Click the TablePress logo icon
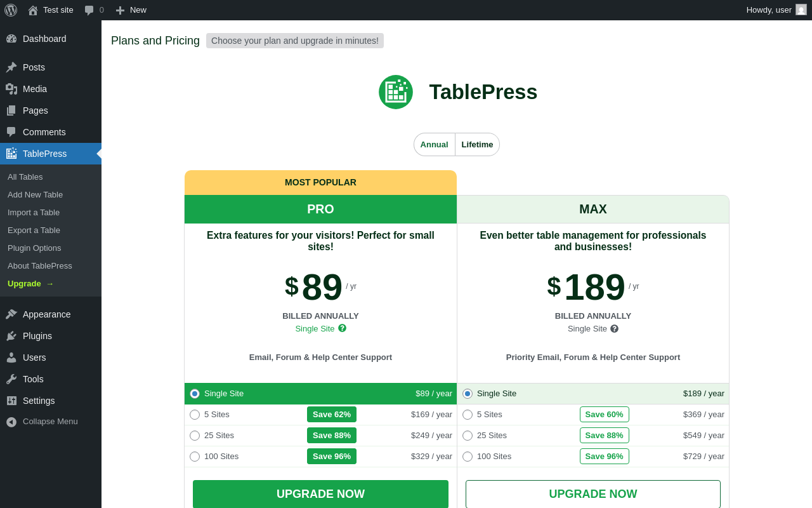 point(396,92)
